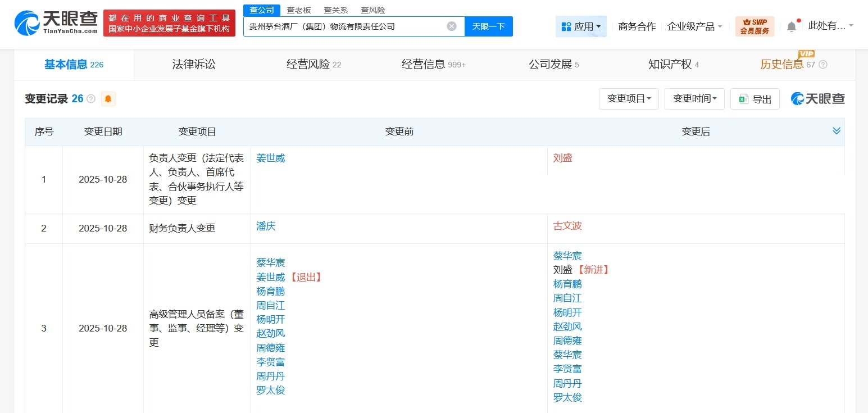The image size is (868, 413).
Task: Open the profile link for 古文波
Action: tap(567, 226)
